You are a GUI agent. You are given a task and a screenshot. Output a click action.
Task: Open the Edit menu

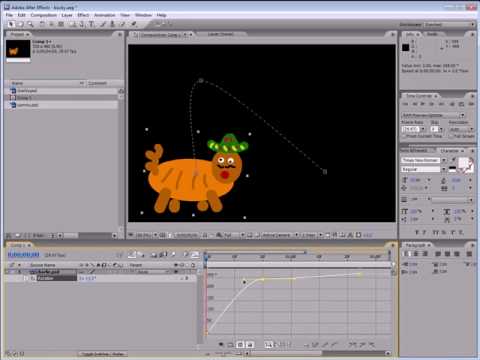pos(22,15)
